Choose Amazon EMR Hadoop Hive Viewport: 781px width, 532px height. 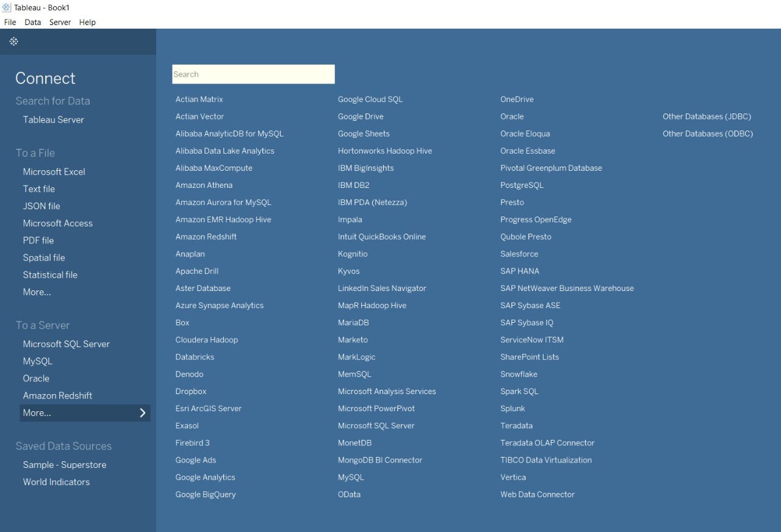223,220
